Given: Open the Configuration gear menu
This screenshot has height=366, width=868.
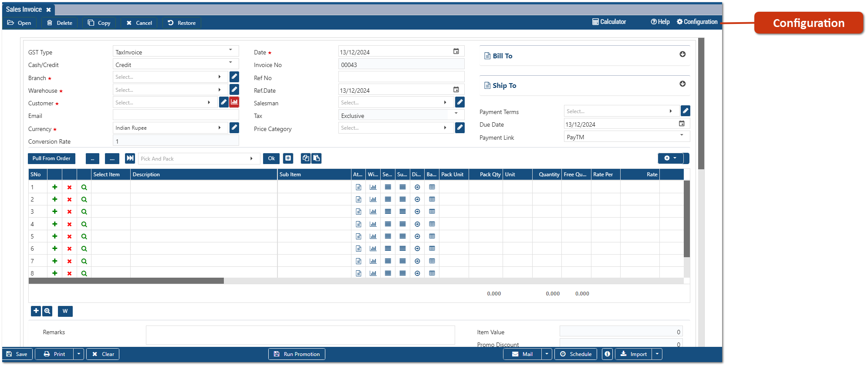Looking at the screenshot, I should click(697, 22).
